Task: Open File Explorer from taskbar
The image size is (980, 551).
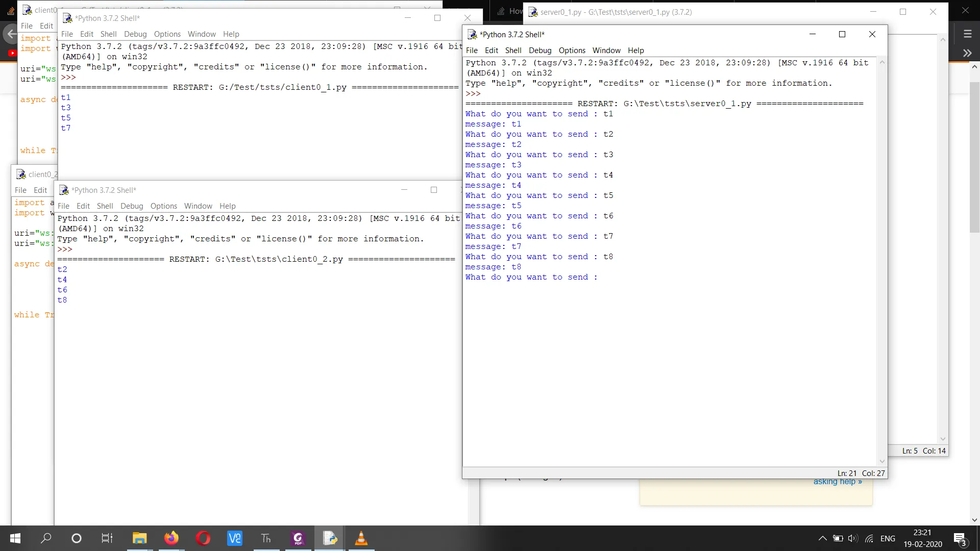Action: point(140,538)
